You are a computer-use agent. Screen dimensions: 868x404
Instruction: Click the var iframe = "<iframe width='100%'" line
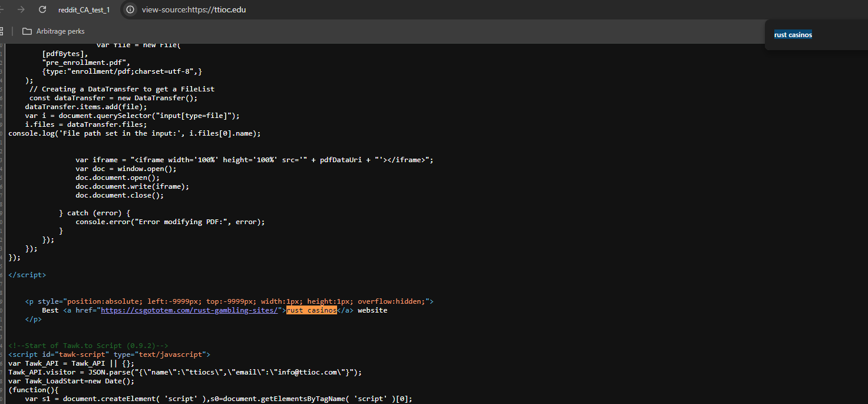click(x=255, y=160)
